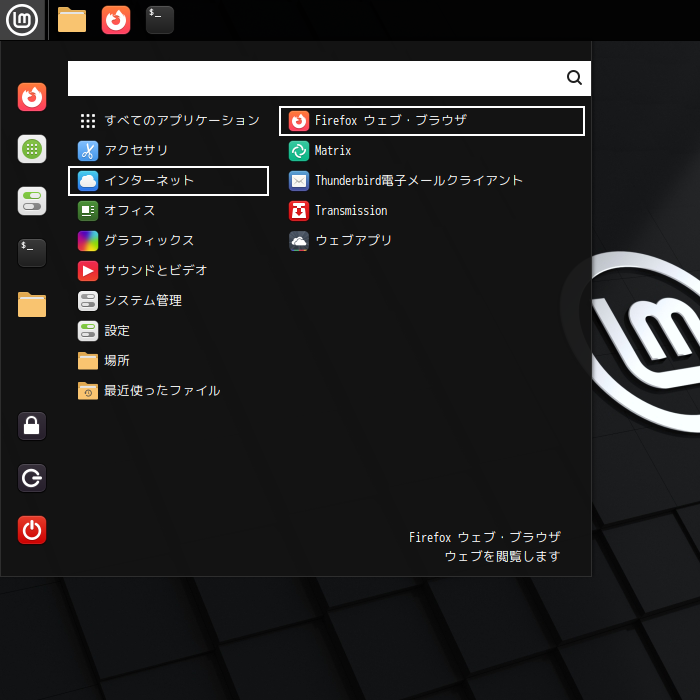The width and height of the screenshot is (700, 700).
Task: Open Terminal from the favorites sidebar
Action: [32, 253]
